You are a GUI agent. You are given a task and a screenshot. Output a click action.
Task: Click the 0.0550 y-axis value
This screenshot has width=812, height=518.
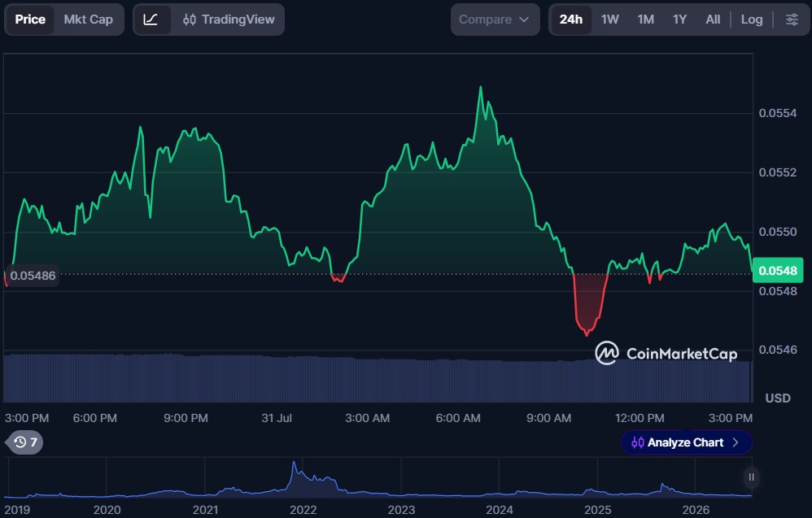click(x=778, y=232)
